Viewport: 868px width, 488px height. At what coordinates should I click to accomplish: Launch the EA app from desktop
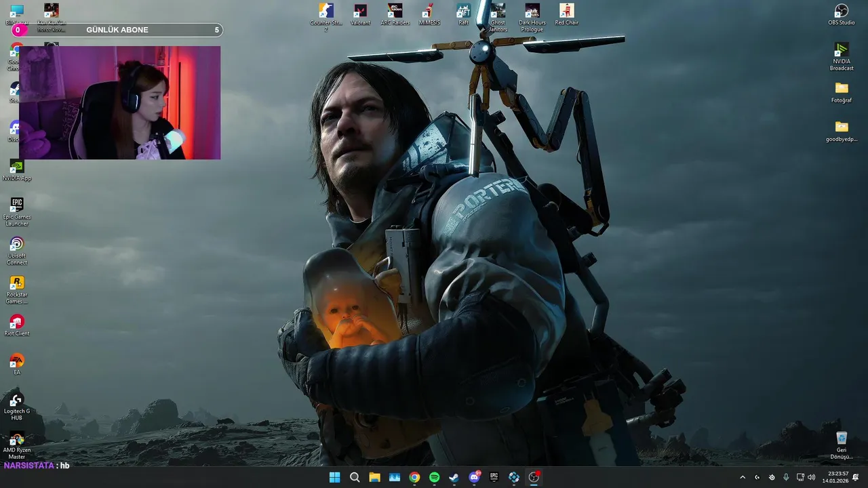point(17,363)
